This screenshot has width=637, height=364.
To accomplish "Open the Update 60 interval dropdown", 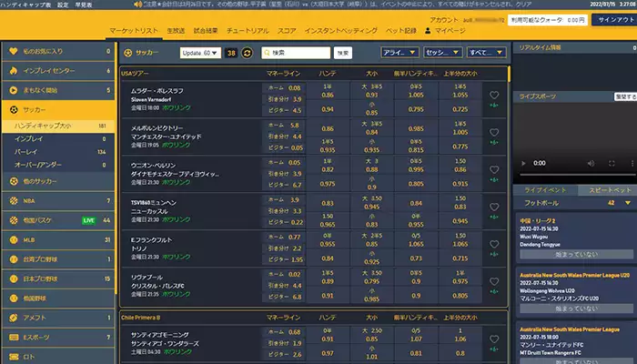I will (x=199, y=53).
